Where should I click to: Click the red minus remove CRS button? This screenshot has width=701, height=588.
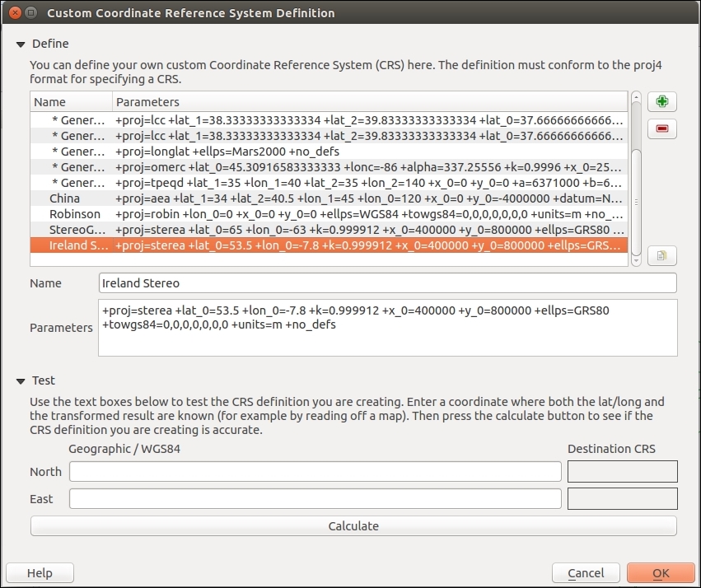[661, 128]
